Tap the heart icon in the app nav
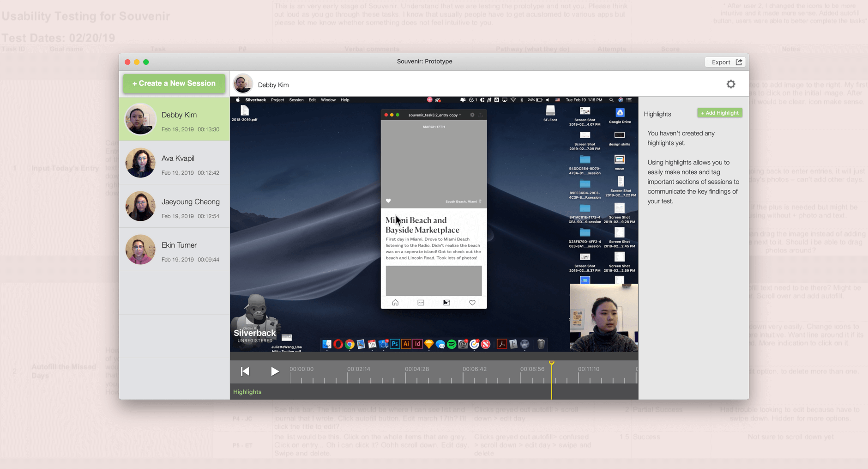Viewport: 868px width, 469px height. pyautogui.click(x=472, y=303)
